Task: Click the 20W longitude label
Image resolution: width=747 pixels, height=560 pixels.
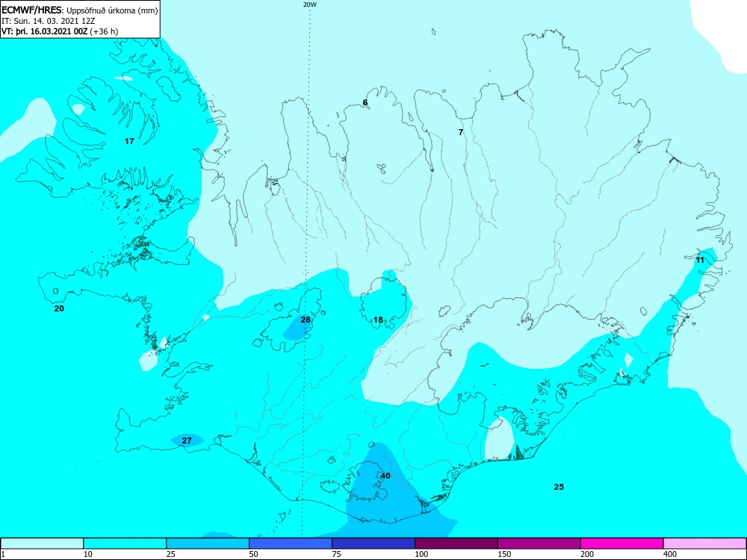Action: pyautogui.click(x=310, y=4)
